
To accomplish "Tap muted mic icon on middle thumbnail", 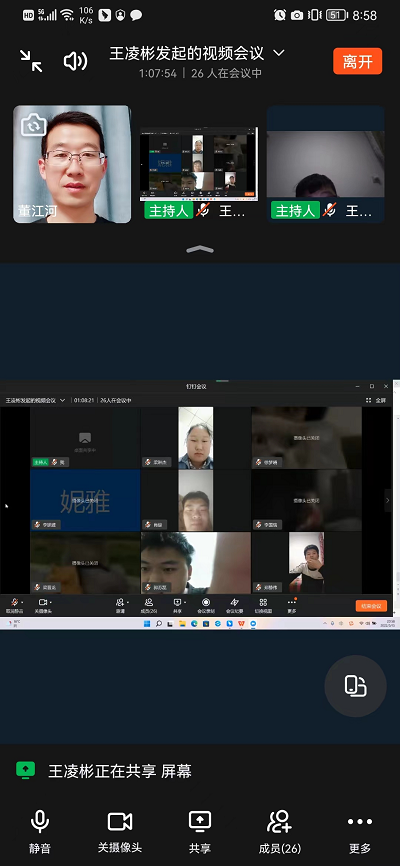I will [204, 210].
